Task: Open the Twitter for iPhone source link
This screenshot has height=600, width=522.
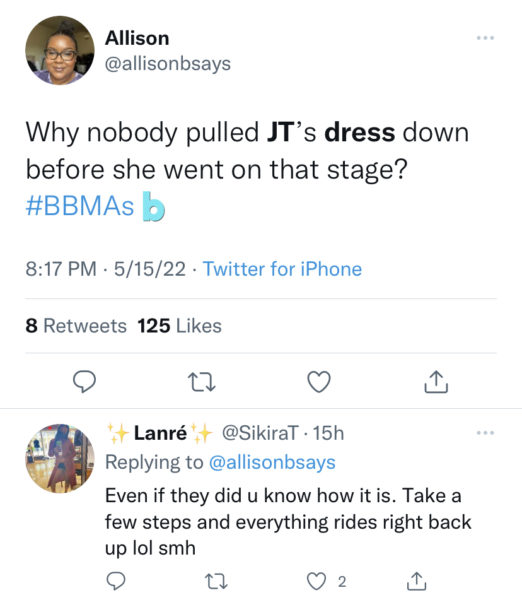Action: tap(282, 269)
